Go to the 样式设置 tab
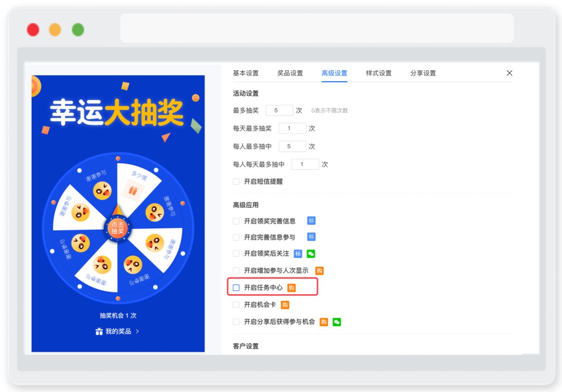The image size is (562, 392). pyautogui.click(x=378, y=73)
